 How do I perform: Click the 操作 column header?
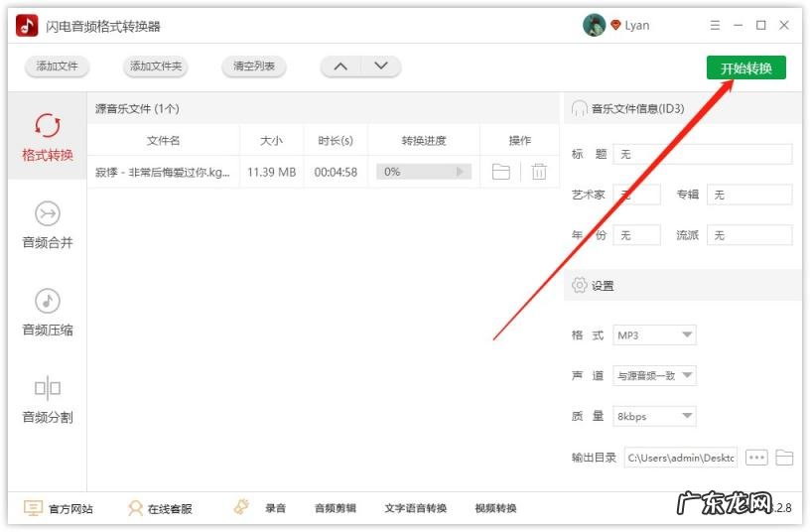click(x=520, y=141)
